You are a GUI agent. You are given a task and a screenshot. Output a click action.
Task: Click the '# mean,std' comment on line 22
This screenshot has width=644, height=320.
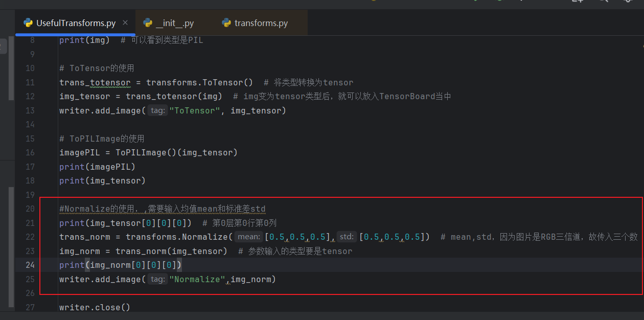(x=539, y=237)
